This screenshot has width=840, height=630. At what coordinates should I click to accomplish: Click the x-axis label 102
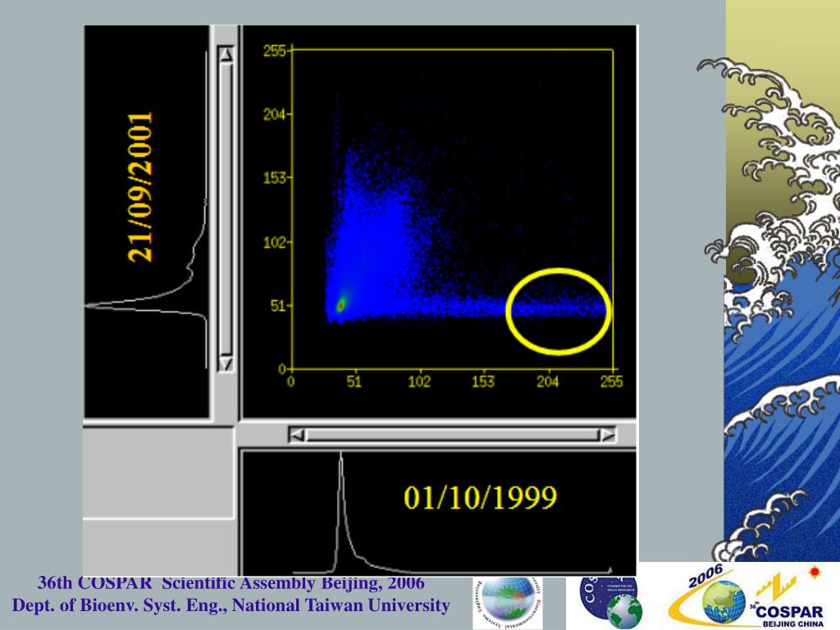pyautogui.click(x=419, y=381)
